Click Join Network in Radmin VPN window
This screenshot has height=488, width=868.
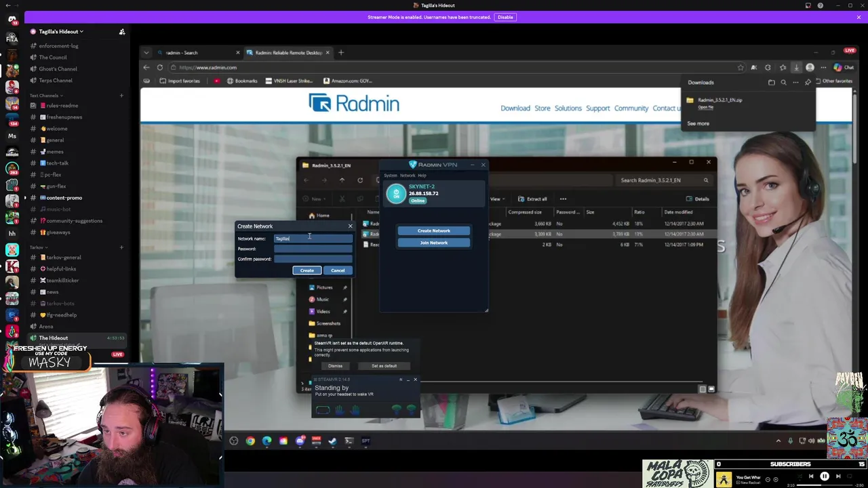point(434,243)
